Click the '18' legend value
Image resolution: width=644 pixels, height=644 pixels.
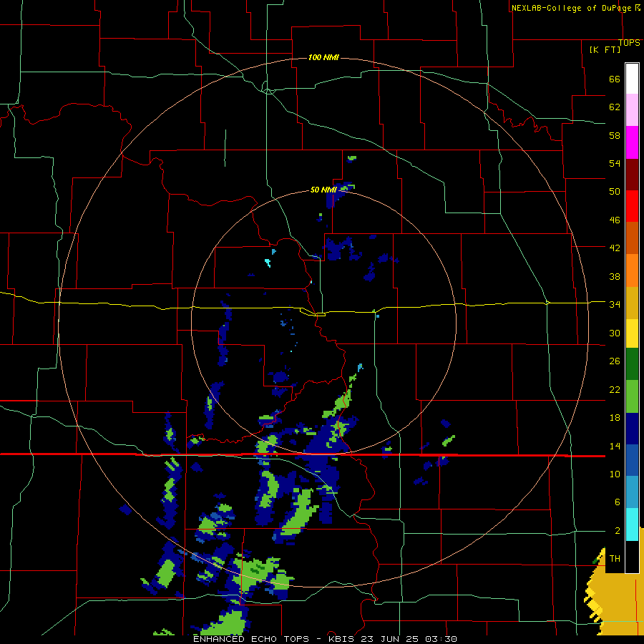click(615, 418)
